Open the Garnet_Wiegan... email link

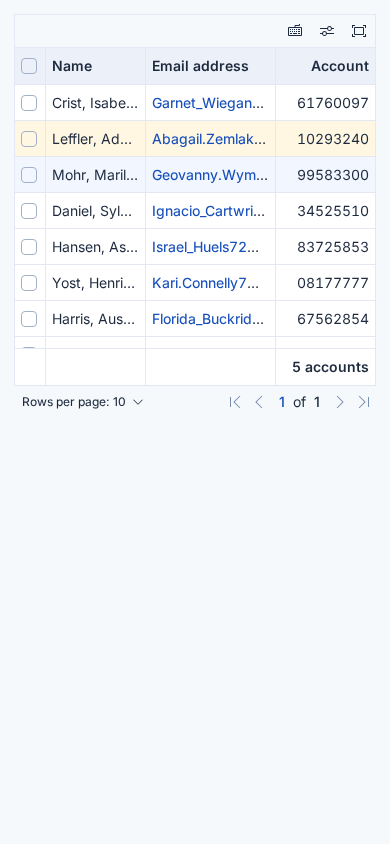point(209,103)
